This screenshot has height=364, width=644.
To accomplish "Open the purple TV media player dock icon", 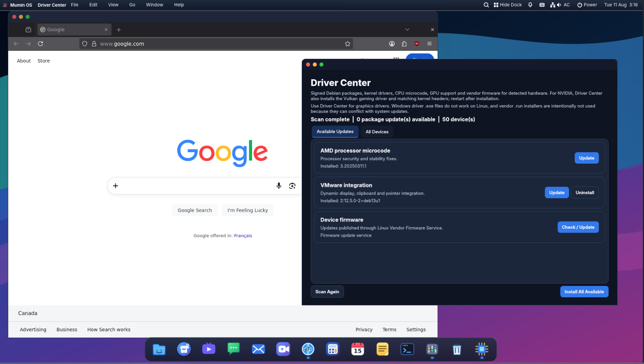I will tap(209, 349).
